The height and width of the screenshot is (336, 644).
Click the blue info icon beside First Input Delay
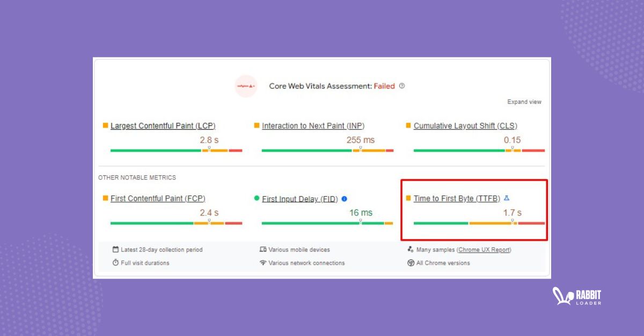pos(344,198)
